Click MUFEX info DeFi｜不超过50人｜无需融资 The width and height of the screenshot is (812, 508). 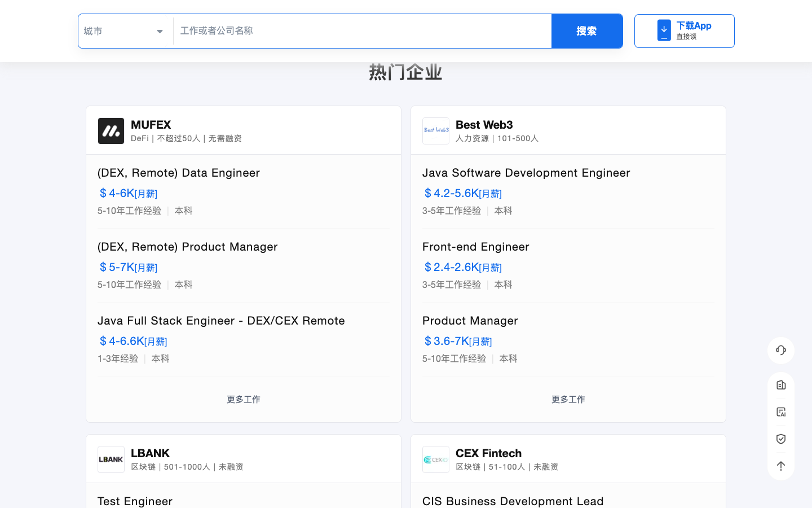coord(186,138)
